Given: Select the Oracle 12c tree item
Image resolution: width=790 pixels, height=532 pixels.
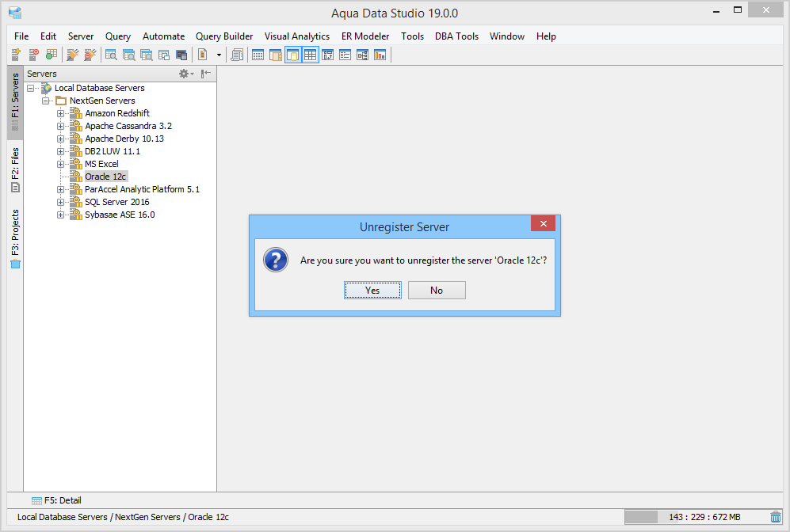Looking at the screenshot, I should click(105, 177).
